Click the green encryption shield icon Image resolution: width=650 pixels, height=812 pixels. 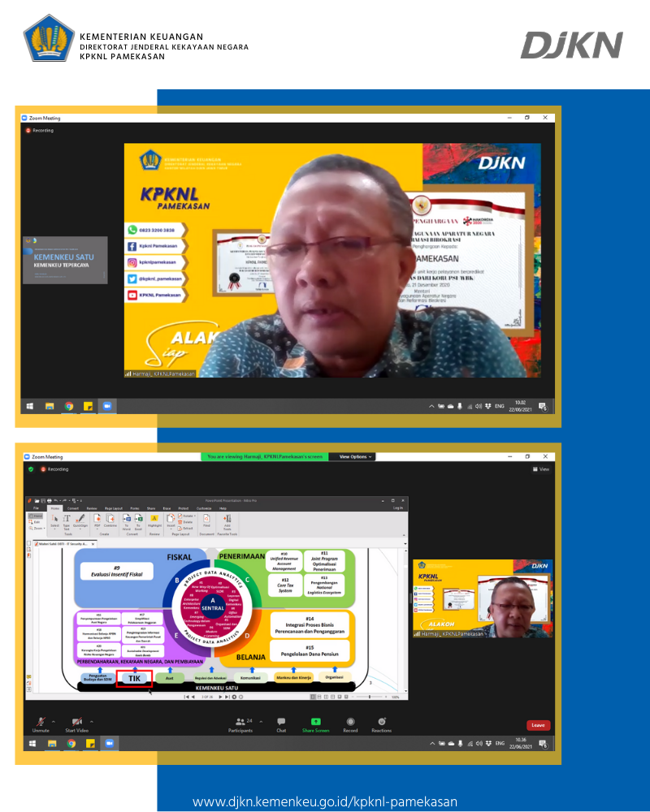coord(32,469)
